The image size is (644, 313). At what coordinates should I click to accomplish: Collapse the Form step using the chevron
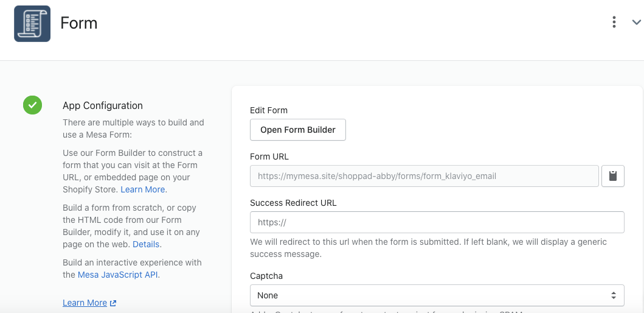[x=636, y=23]
